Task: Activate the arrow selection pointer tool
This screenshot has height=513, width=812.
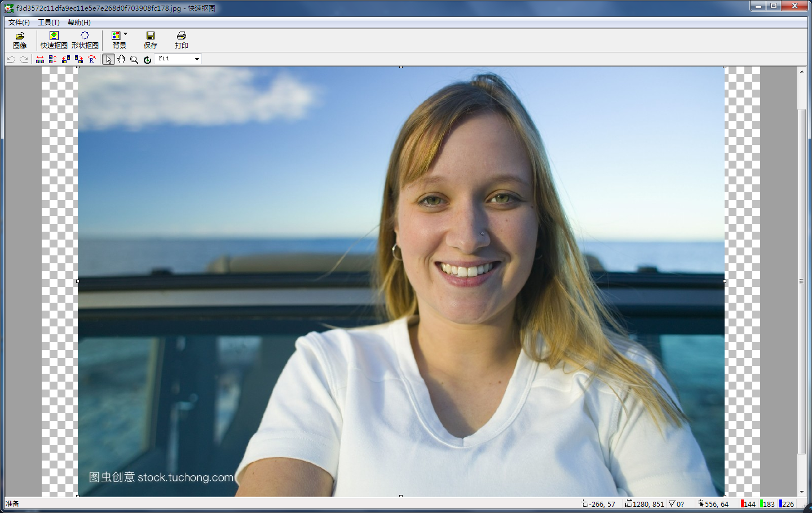Action: tap(108, 59)
